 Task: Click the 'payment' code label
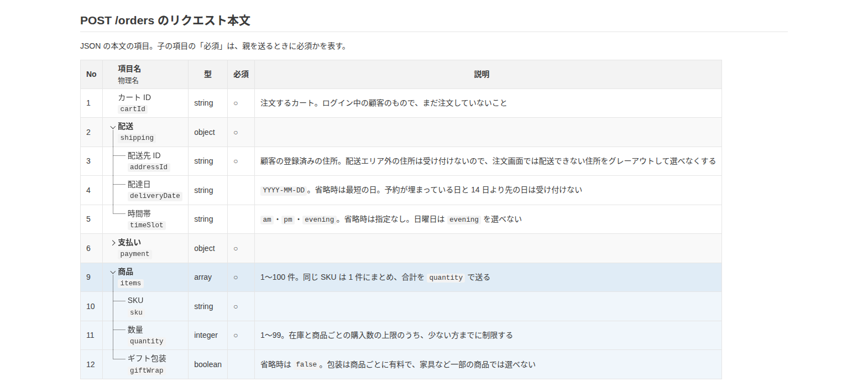(x=135, y=254)
